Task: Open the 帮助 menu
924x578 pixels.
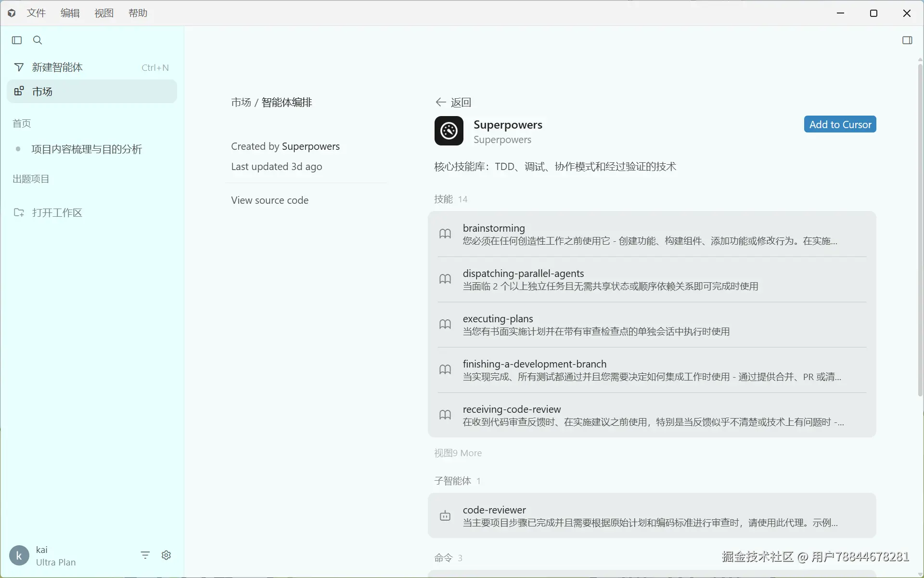Action: tap(138, 13)
